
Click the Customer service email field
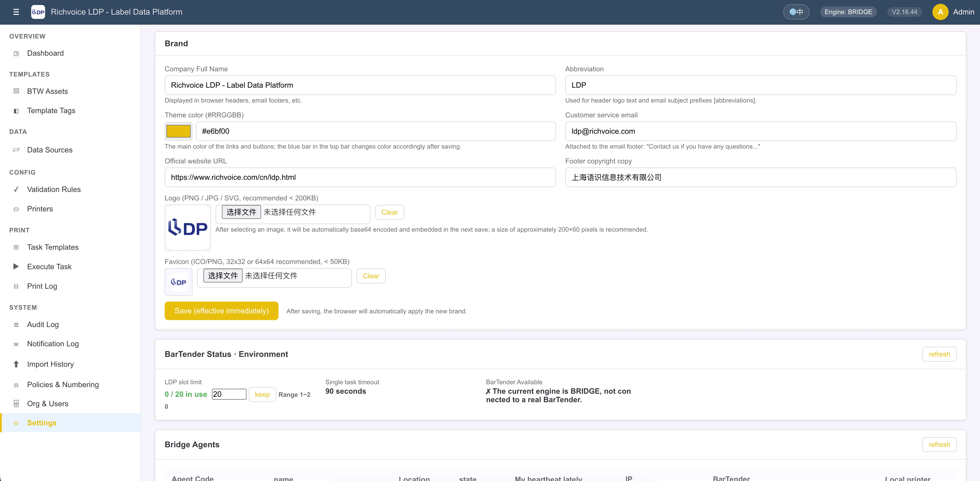click(760, 131)
